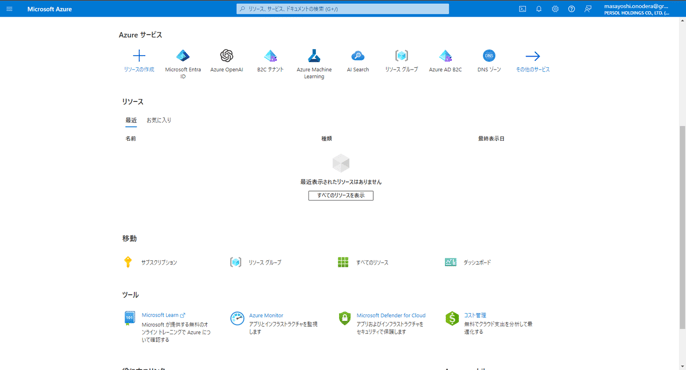
Task: Click the Microsoft Learn tool icon
Action: 130,318
